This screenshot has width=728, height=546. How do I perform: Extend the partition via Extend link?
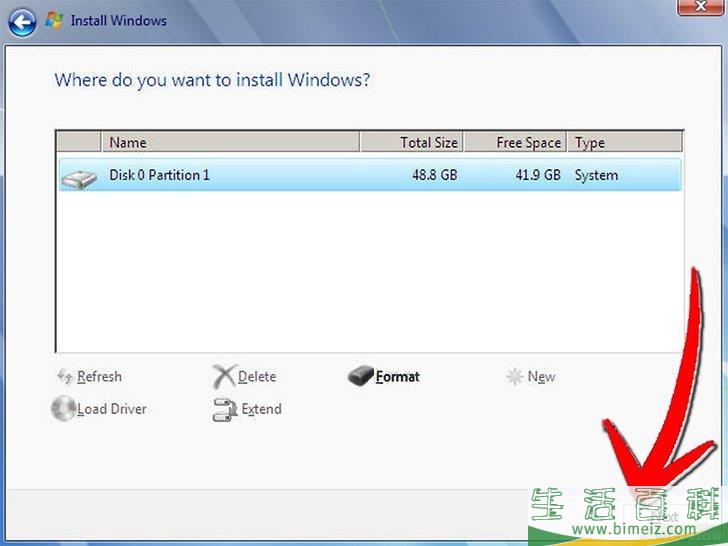[x=261, y=409]
